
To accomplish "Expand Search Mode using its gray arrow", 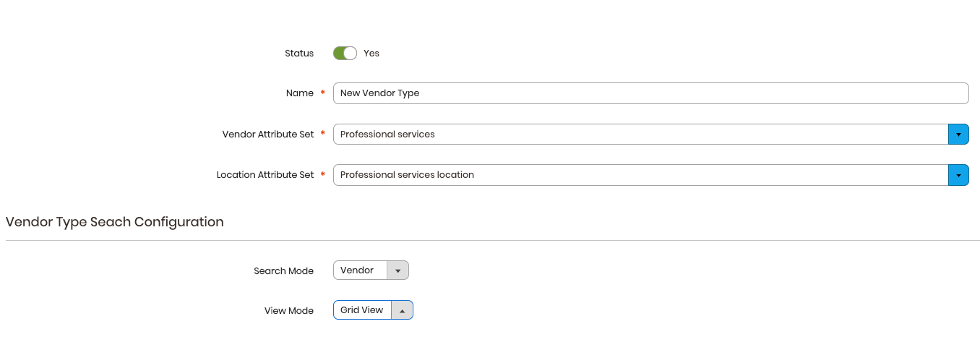I will pyautogui.click(x=397, y=270).
